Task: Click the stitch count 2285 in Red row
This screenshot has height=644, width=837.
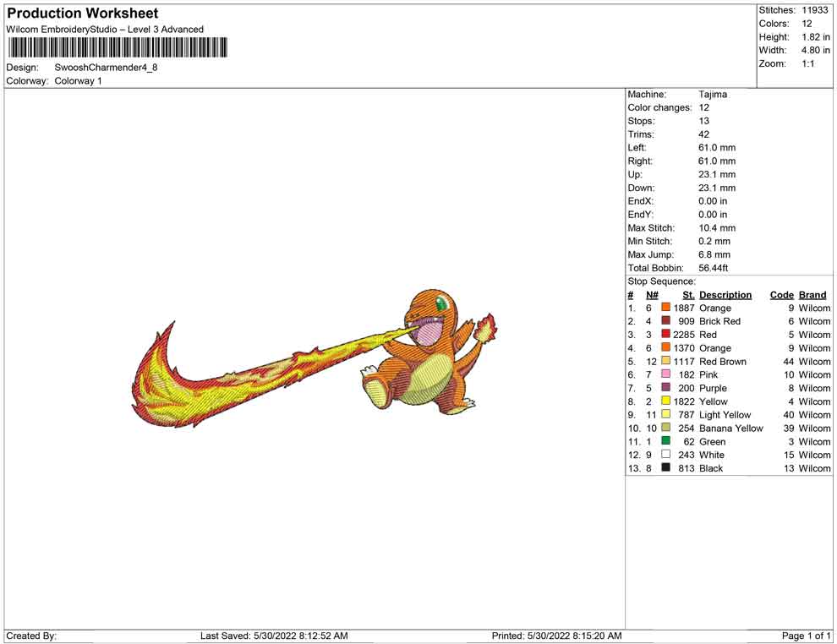Action: (683, 335)
